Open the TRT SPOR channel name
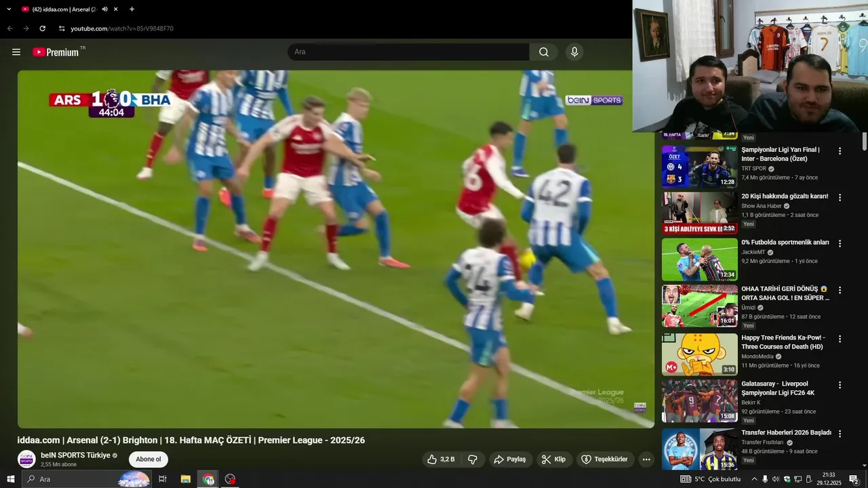The image size is (868, 488). [754, 169]
